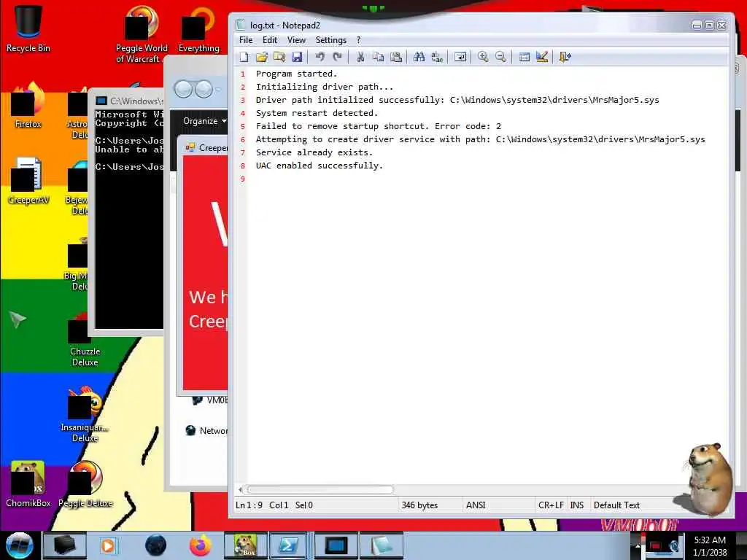Image resolution: width=747 pixels, height=560 pixels.
Task: Cut selection with the scissors icon
Action: 360,57
